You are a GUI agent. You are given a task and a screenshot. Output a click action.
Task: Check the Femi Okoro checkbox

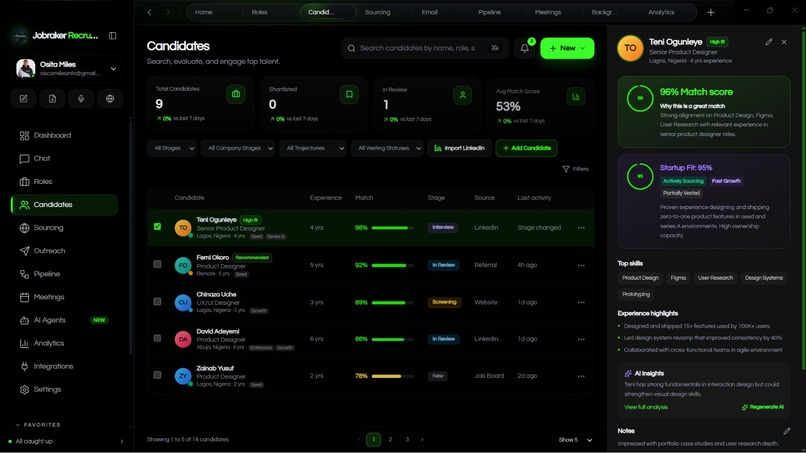pos(157,264)
